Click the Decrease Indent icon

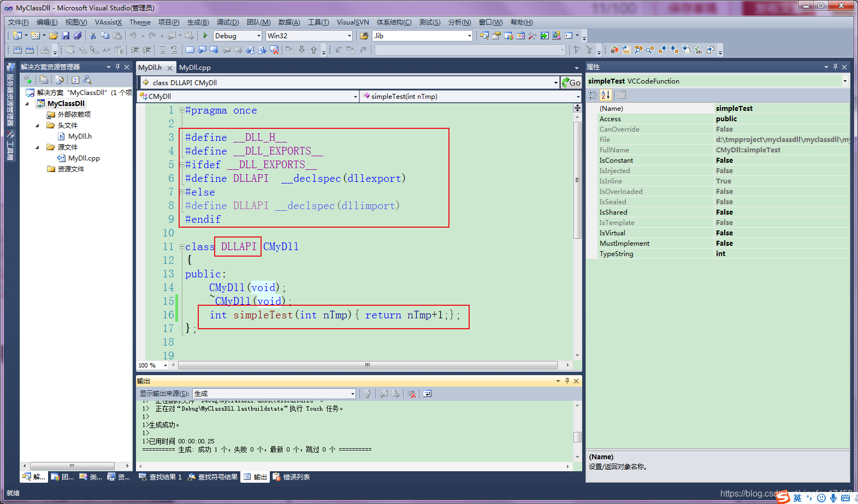tap(134, 50)
